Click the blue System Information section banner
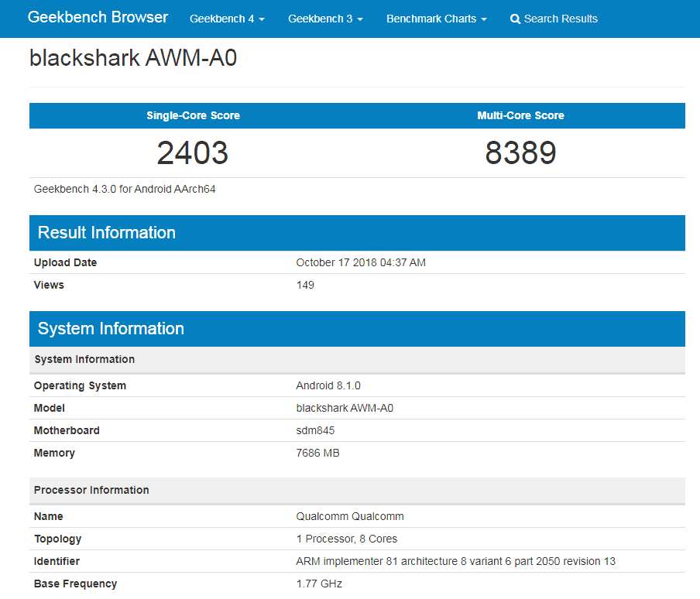Image resolution: width=700 pixels, height=599 pixels. point(357,329)
